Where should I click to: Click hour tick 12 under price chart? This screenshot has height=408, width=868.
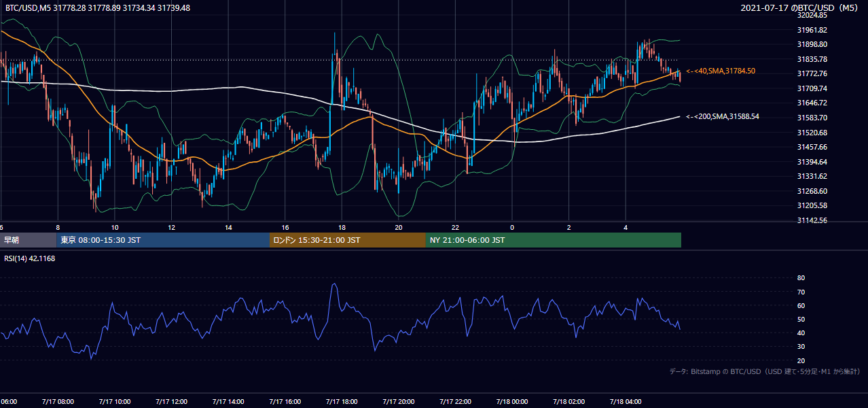pyautogui.click(x=171, y=228)
